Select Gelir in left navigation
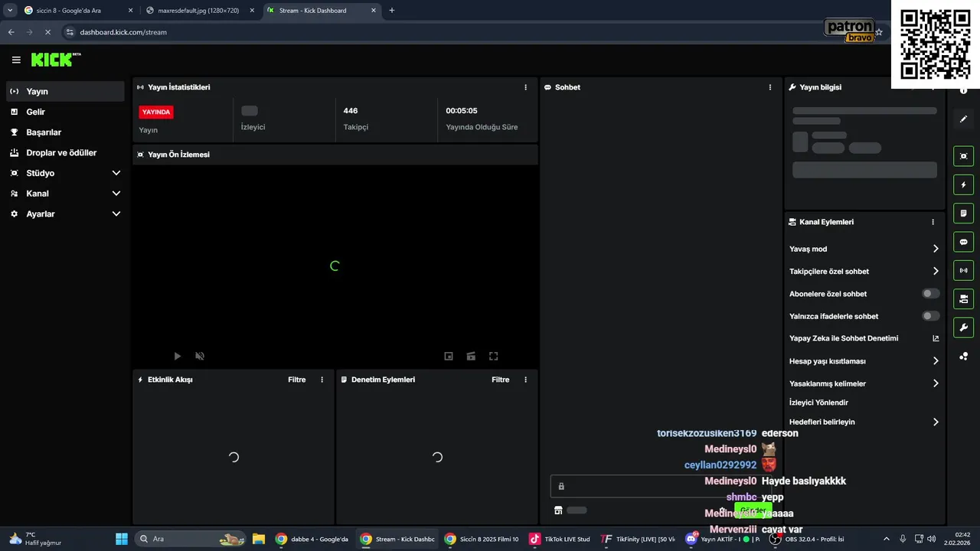 (64, 112)
